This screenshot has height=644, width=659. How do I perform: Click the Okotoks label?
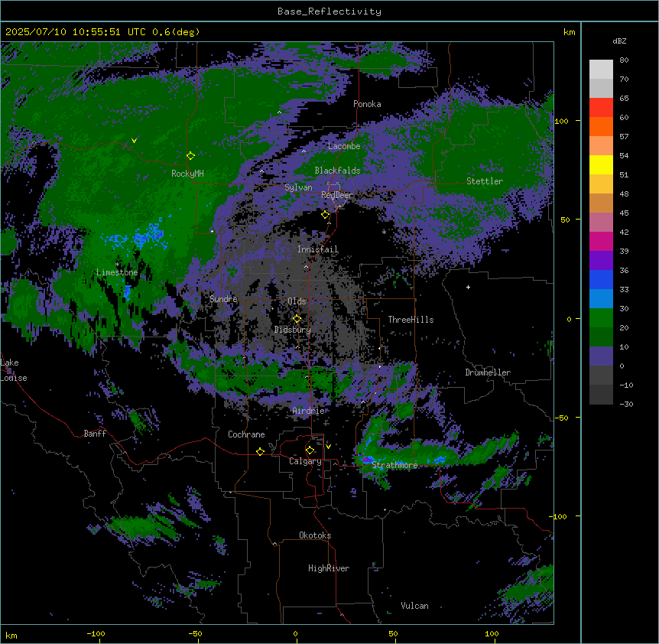coord(315,535)
